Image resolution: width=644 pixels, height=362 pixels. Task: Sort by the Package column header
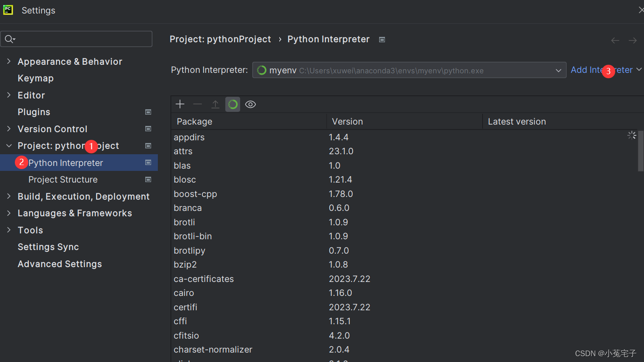(249, 121)
